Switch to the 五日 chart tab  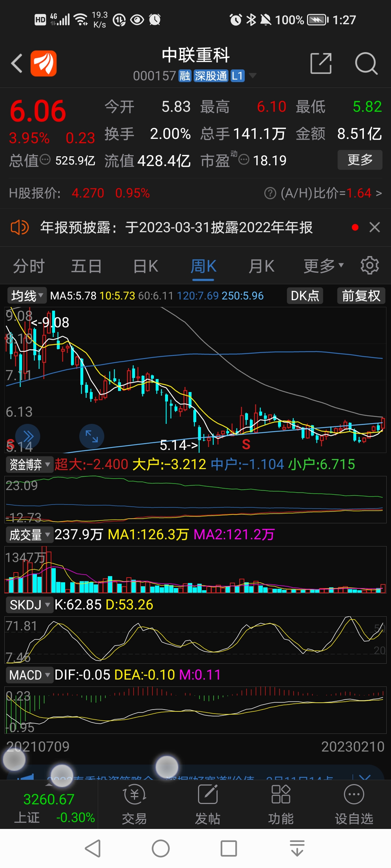tap(87, 266)
